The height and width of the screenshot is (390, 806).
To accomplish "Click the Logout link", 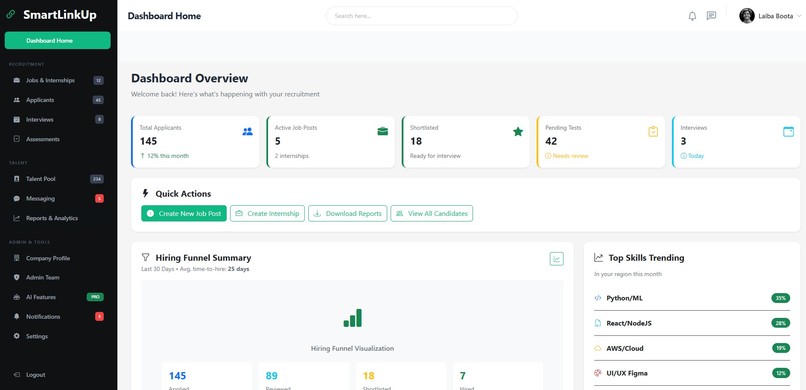I will point(58,375).
